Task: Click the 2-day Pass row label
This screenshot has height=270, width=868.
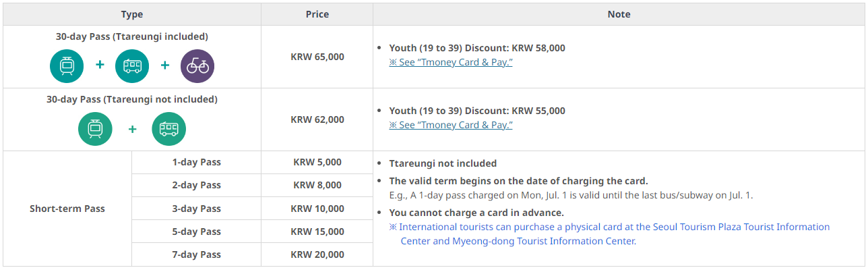Action: point(197,185)
